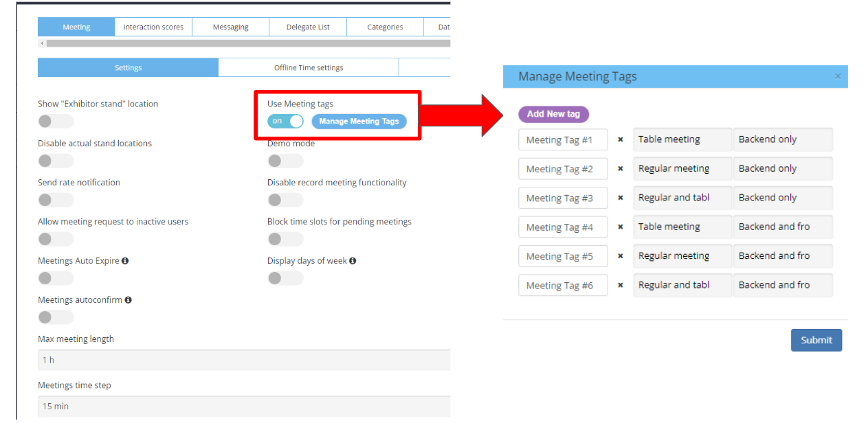Select the Settings sub-tab
The height and width of the screenshot is (423, 868).
[x=128, y=67]
